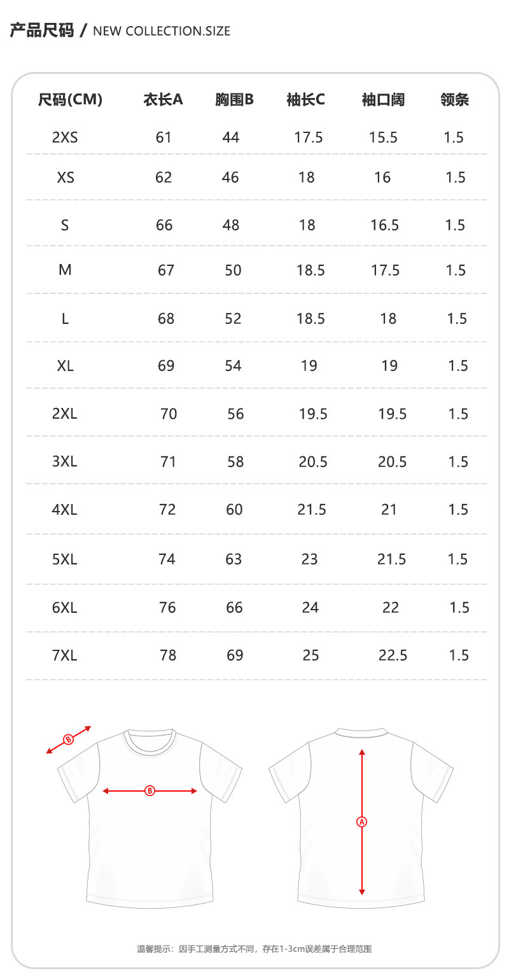Select the back view T-shirt diagram
The height and width of the screenshot is (980, 509).
pyautogui.click(x=361, y=817)
